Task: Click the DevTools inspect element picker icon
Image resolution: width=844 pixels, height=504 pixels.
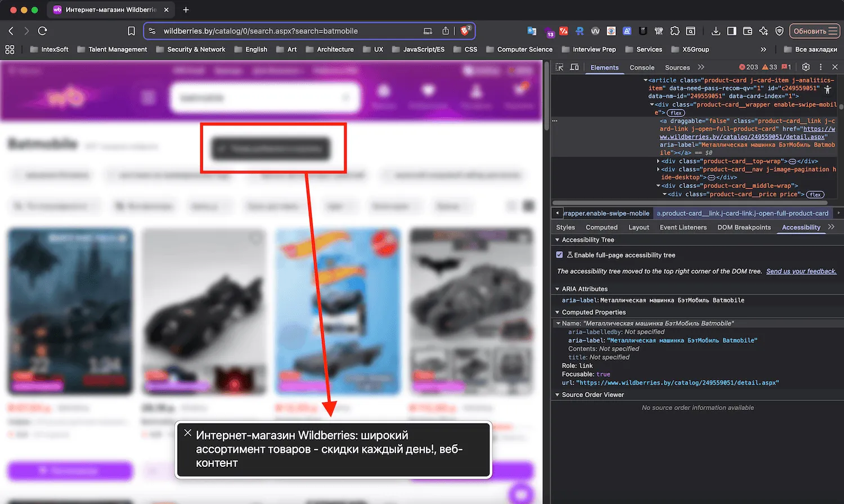Action: (x=559, y=67)
